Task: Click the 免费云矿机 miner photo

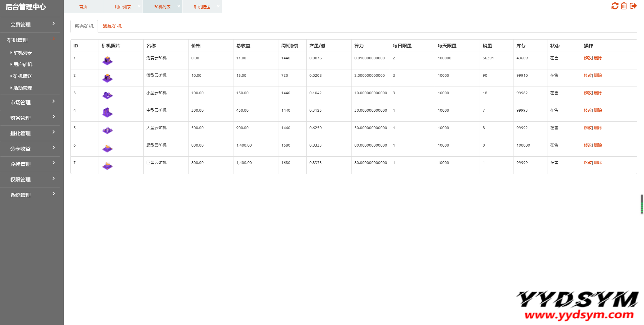Action: (107, 61)
